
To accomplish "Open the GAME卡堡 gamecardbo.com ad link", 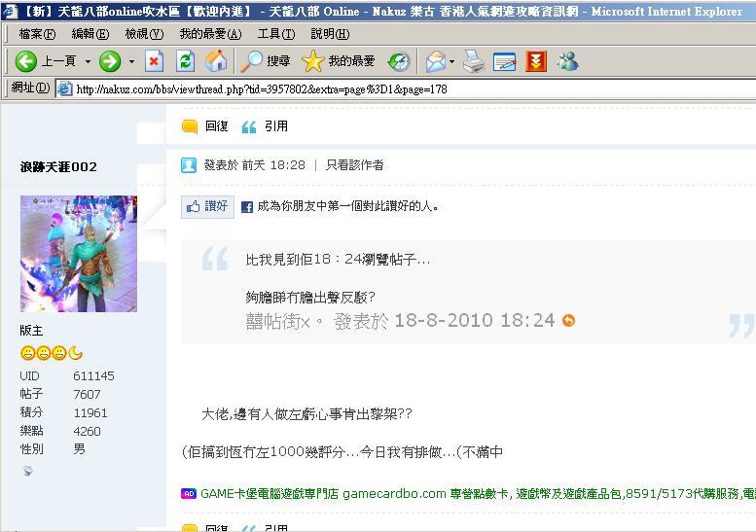I will point(478,493).
